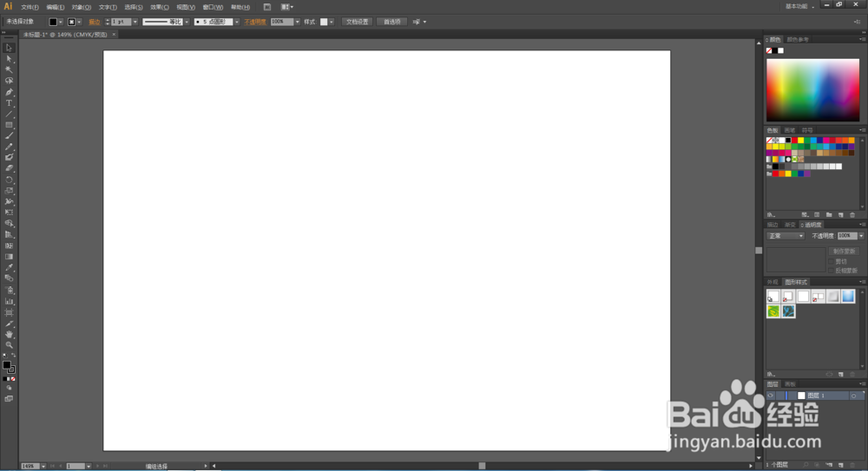Image resolution: width=868 pixels, height=471 pixels.
Task: Switch to the 符号 tab
Action: [x=807, y=131]
